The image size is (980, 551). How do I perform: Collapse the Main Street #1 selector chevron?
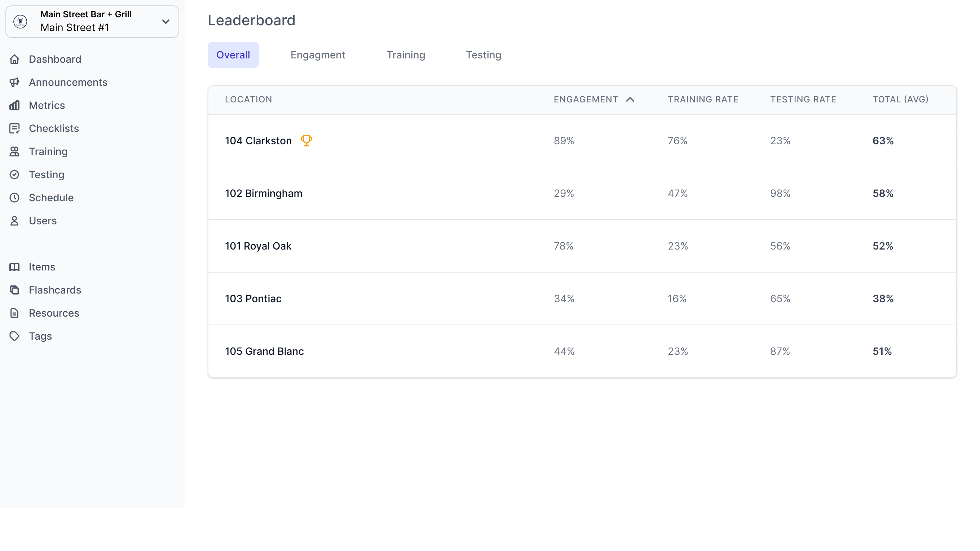click(x=165, y=22)
